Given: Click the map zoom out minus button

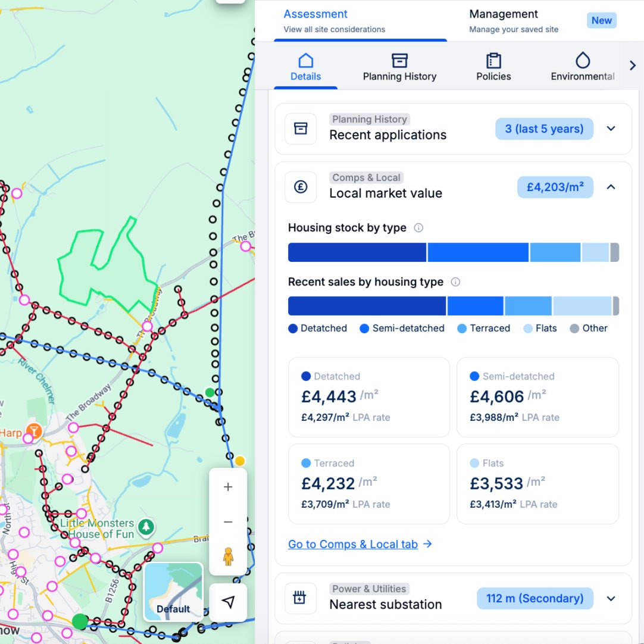Looking at the screenshot, I should coord(228,522).
